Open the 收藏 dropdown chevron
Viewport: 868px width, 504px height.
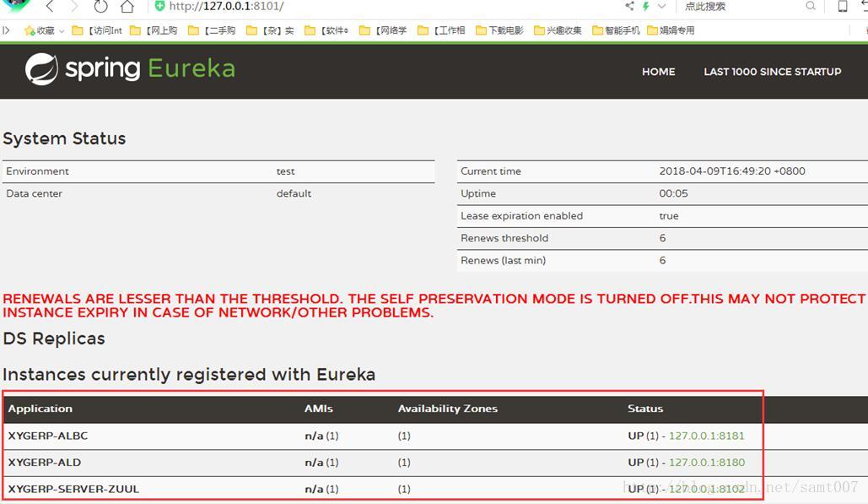[x=62, y=31]
